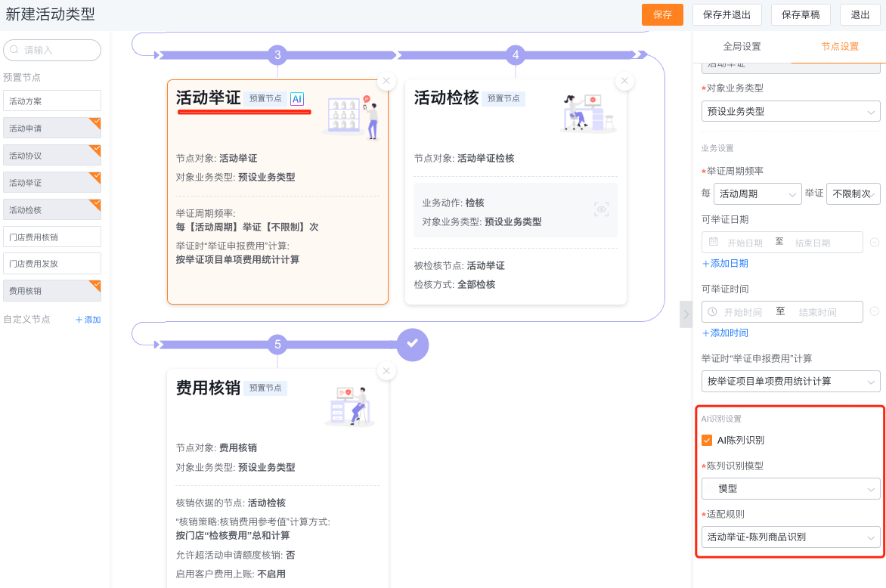Click 开始时间 time field
Image resolution: width=886 pixels, height=588 pixels.
743,312
